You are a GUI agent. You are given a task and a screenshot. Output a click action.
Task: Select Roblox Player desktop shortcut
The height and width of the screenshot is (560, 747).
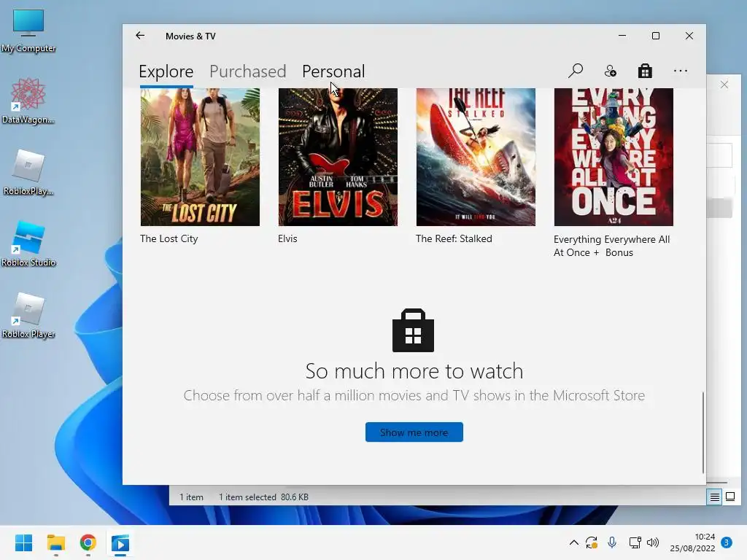click(x=28, y=315)
